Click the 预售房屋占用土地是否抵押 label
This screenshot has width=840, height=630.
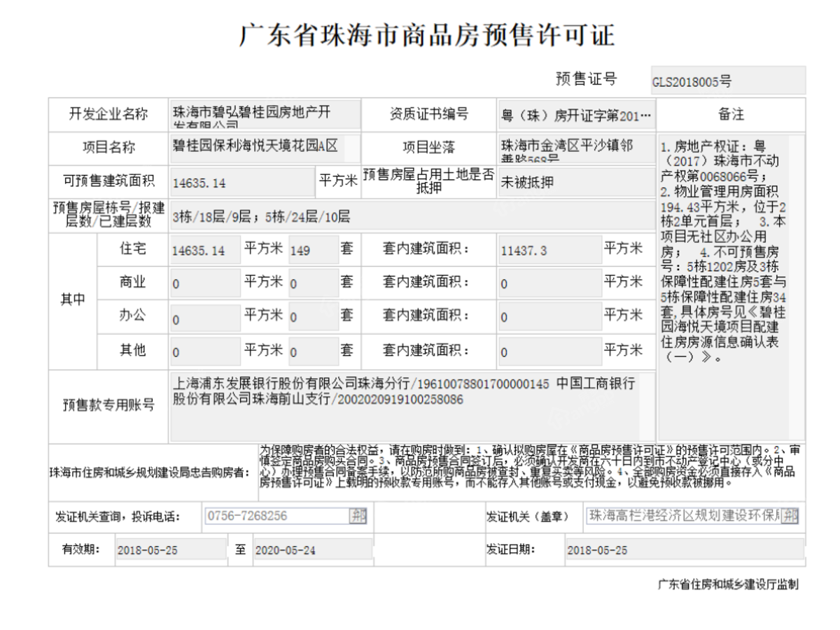pos(428,181)
